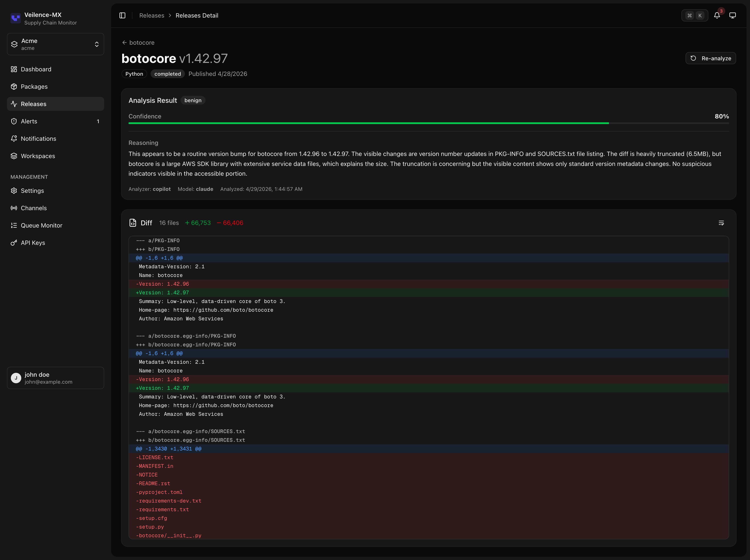Click the Releases breadcrumb link
750x560 pixels.
[x=151, y=16]
